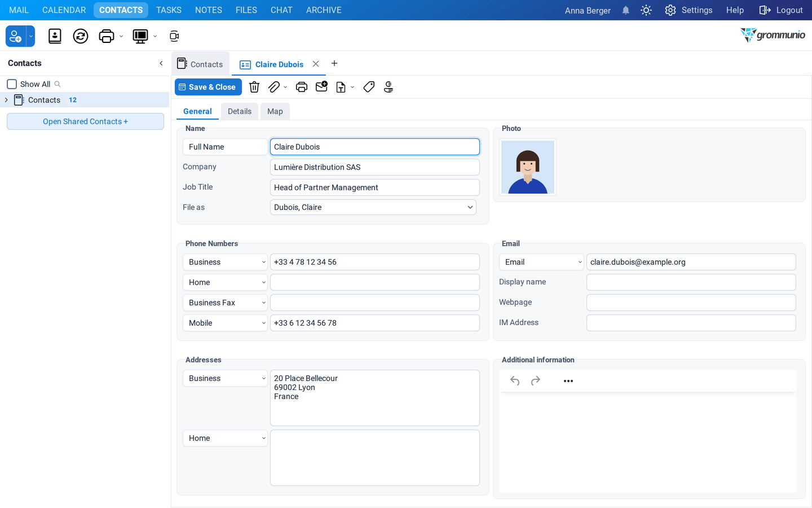The image size is (812, 508).
Task: Open TASKS in top menu
Action: point(169,10)
